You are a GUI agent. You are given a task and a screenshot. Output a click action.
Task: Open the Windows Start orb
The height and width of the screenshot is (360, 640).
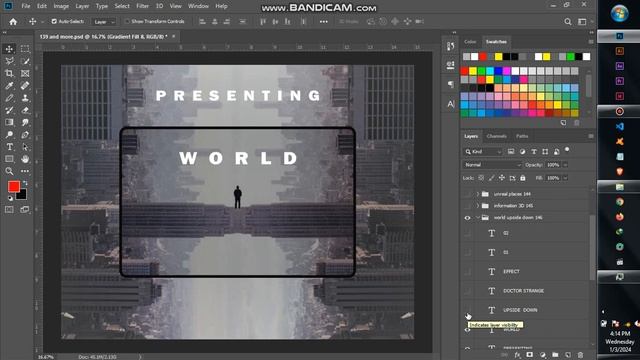tap(620, 13)
